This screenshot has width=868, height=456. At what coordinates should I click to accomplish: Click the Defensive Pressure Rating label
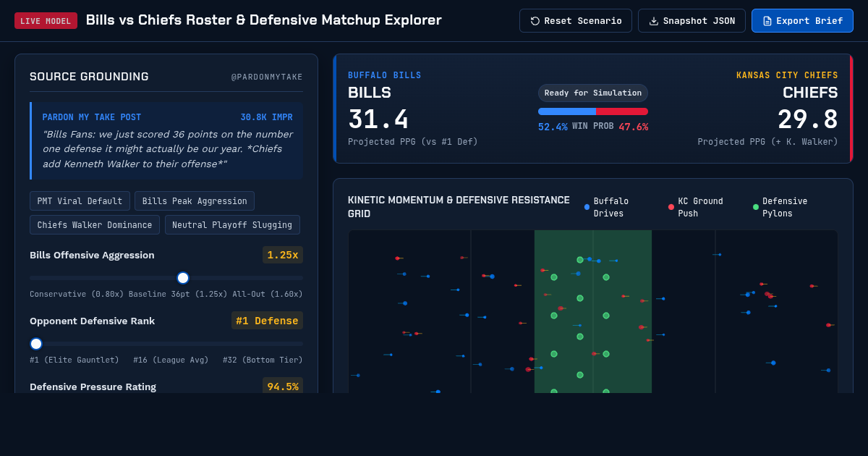coord(93,387)
